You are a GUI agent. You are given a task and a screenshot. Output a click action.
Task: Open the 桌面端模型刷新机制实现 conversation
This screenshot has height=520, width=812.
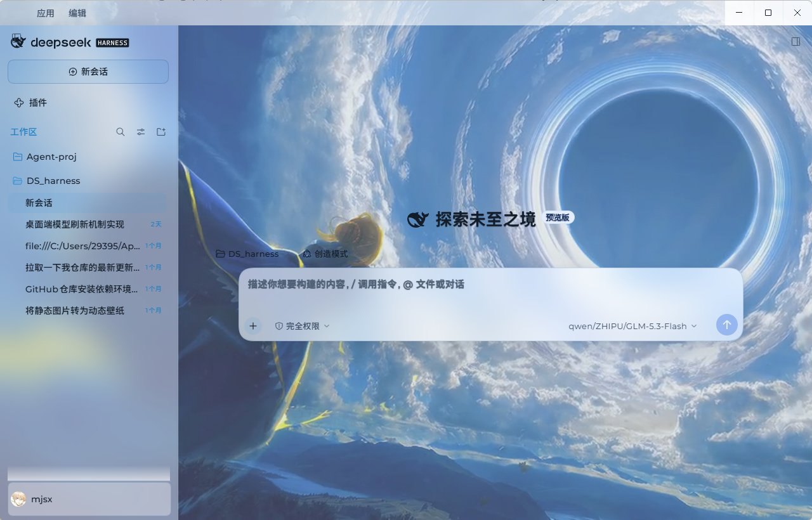click(x=88, y=224)
